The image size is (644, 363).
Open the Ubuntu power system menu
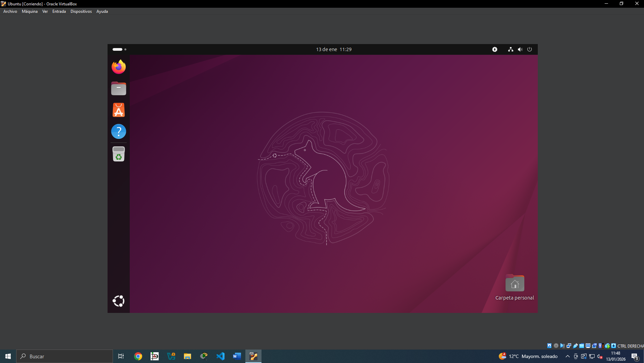tap(529, 49)
